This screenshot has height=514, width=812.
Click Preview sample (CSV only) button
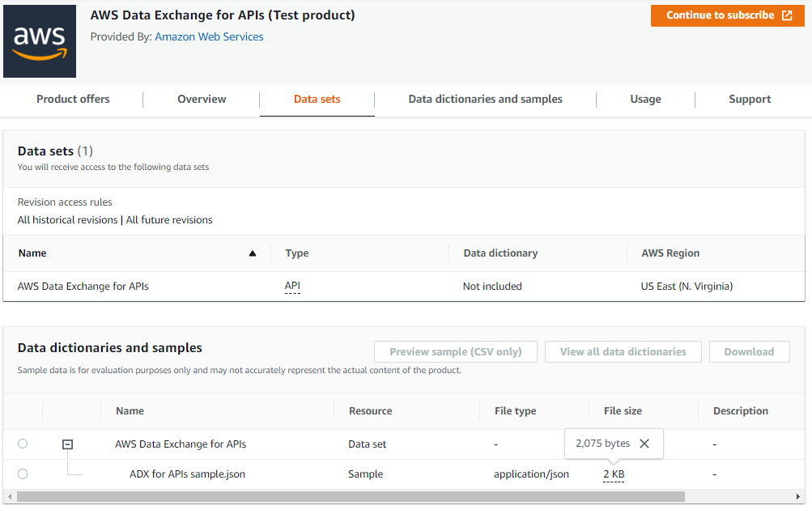pos(456,351)
